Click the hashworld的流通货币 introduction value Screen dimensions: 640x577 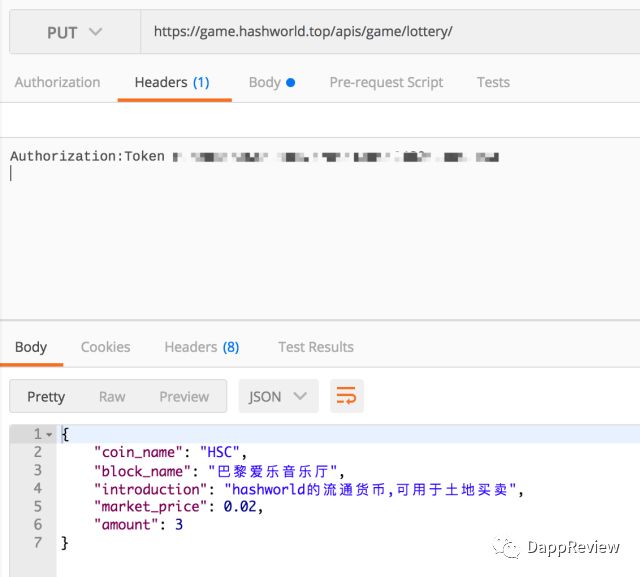click(371, 489)
